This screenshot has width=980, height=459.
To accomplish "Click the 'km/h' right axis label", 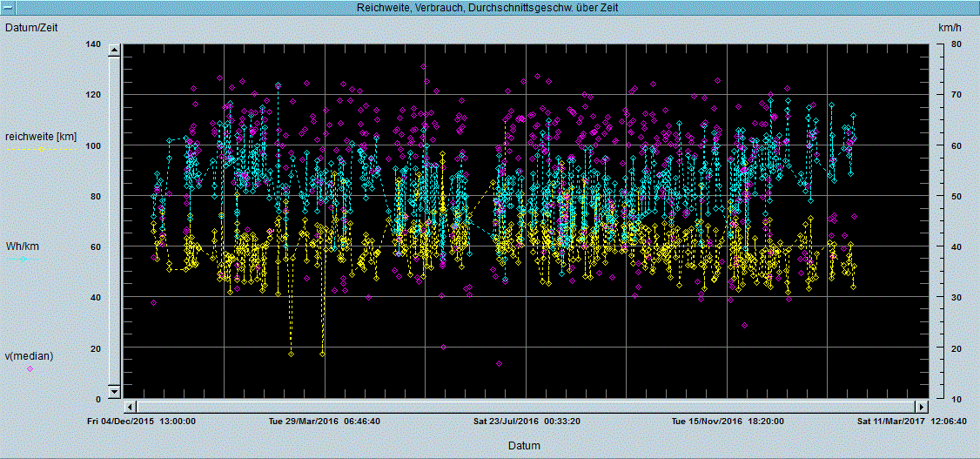I will click(x=949, y=28).
